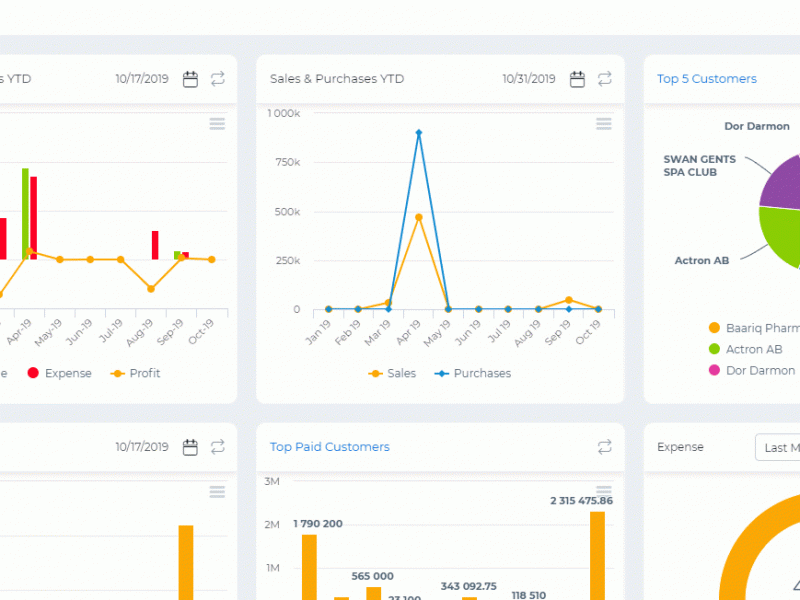Click the 565 000 bar
Image resolution: width=800 pixels, height=600 pixels.
(x=373, y=593)
